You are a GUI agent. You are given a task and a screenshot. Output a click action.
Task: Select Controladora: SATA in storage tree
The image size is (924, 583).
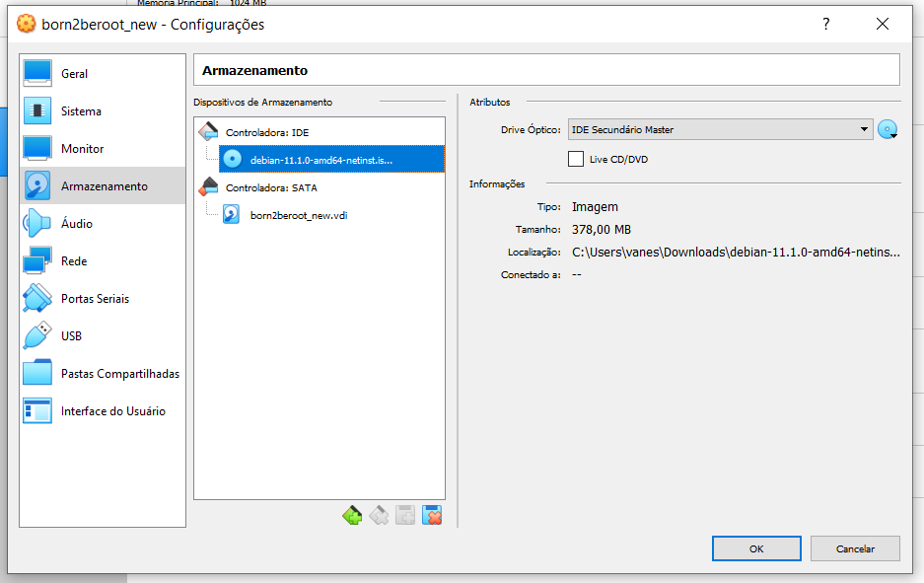[x=271, y=187]
